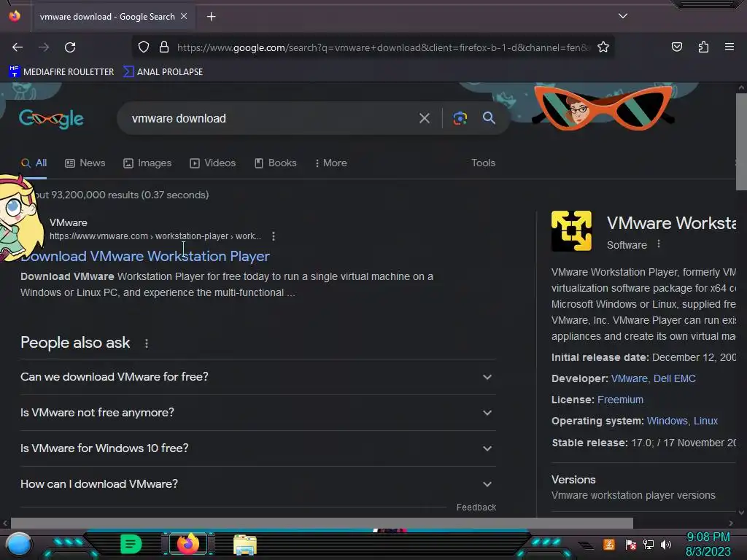The width and height of the screenshot is (747, 560).
Task: Switch to Videos results tab
Action: pyautogui.click(x=212, y=163)
